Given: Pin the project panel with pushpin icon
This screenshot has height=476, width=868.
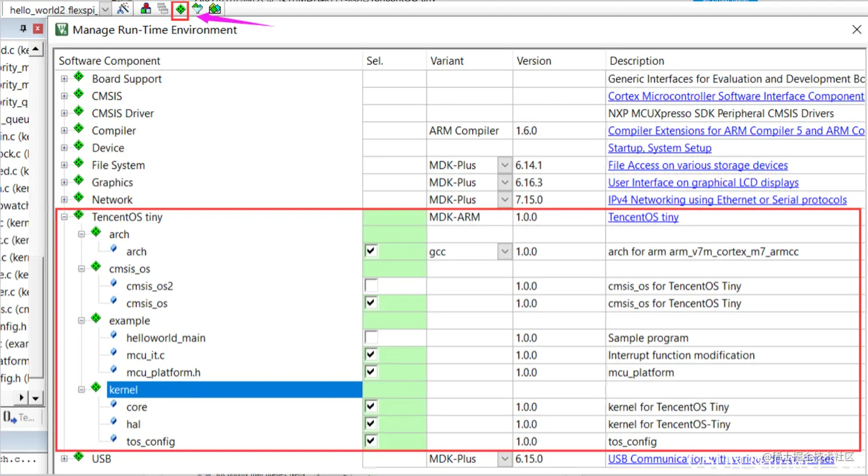Looking at the screenshot, I should (x=23, y=28).
